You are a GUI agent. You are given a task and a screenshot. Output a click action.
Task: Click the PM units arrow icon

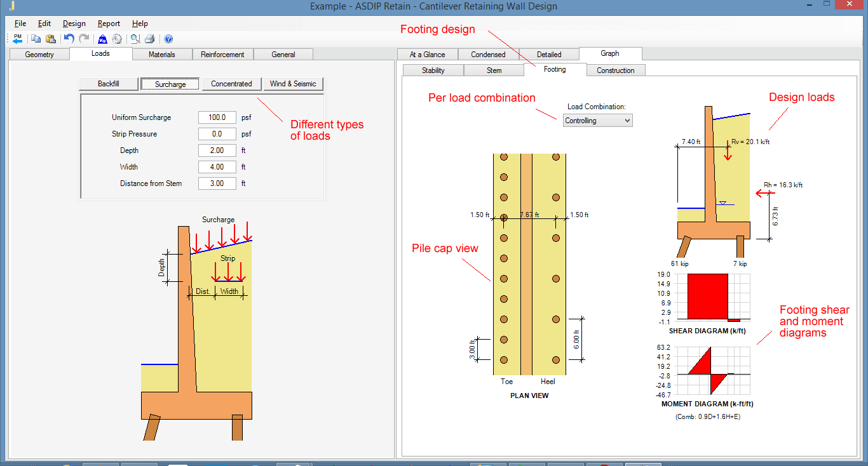tap(17, 38)
